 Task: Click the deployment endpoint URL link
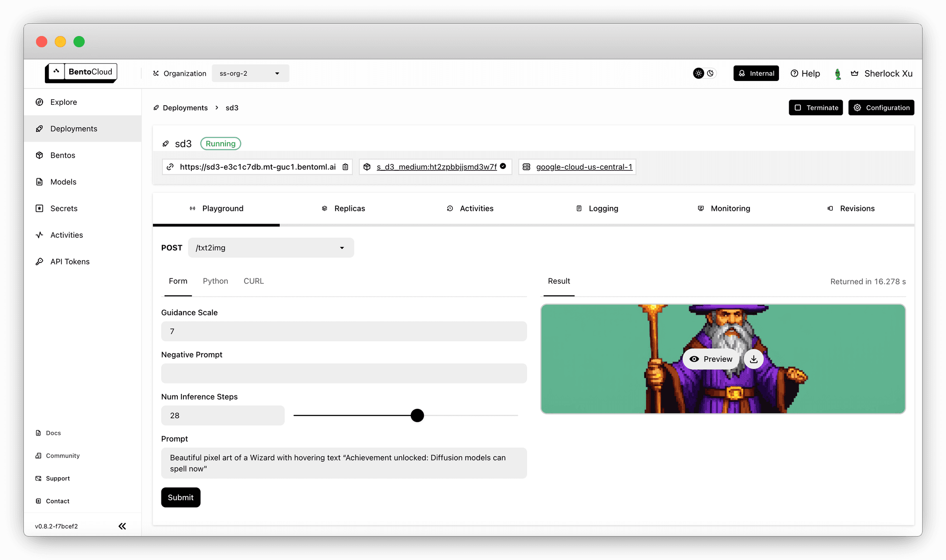(x=258, y=167)
